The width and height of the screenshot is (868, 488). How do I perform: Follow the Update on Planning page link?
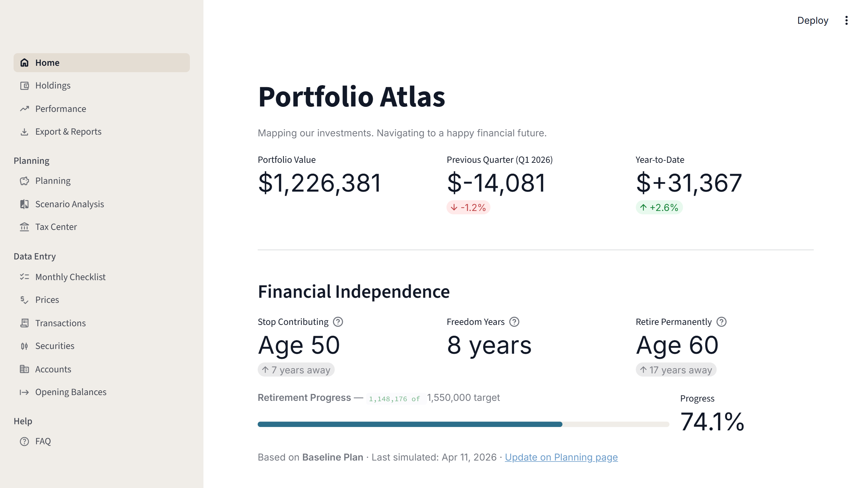click(x=561, y=457)
